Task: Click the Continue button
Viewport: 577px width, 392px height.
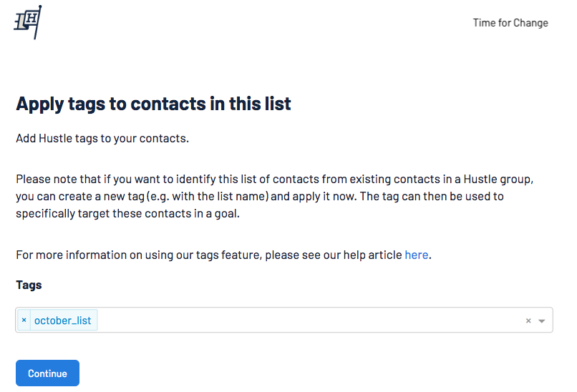Action: click(47, 373)
